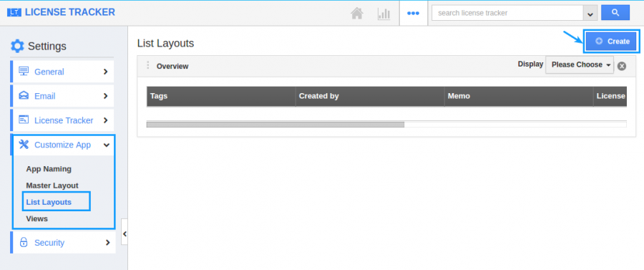
Task: Open Views settings
Action: point(37,218)
